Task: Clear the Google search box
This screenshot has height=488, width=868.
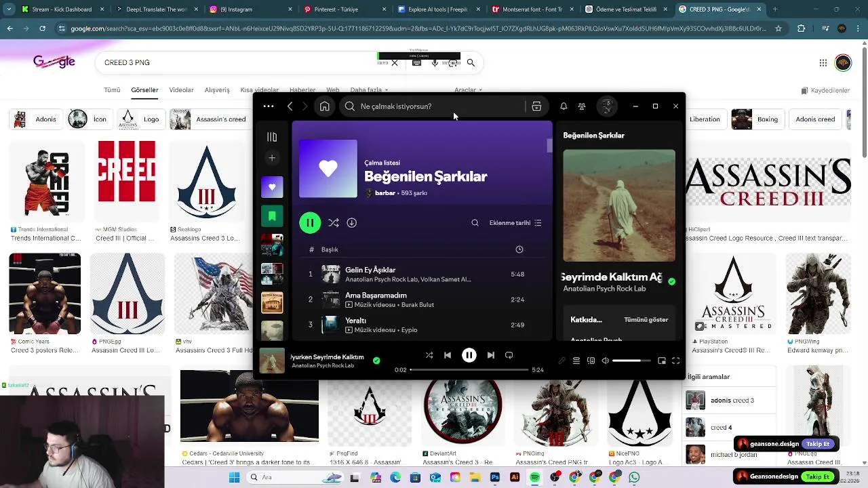Action: pos(395,62)
